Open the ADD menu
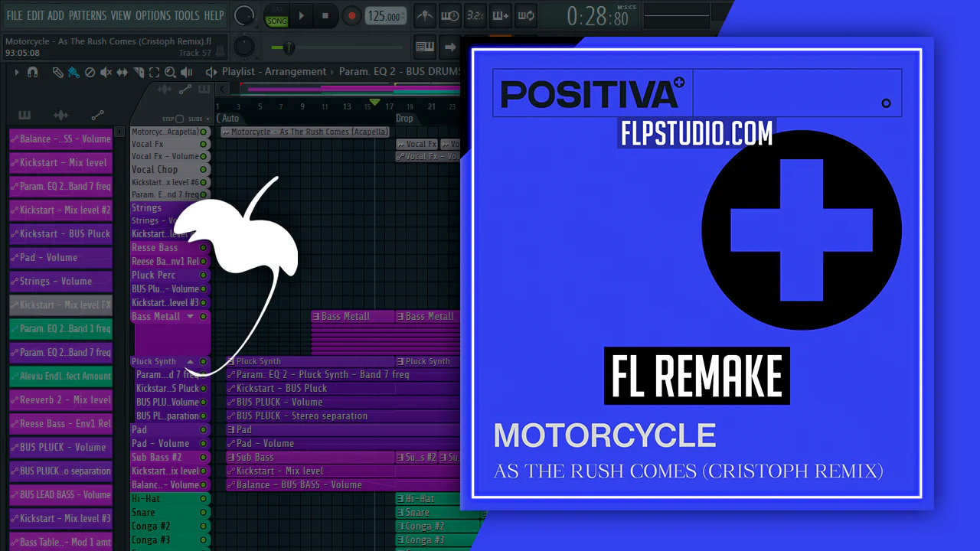980x551 pixels. (56, 15)
